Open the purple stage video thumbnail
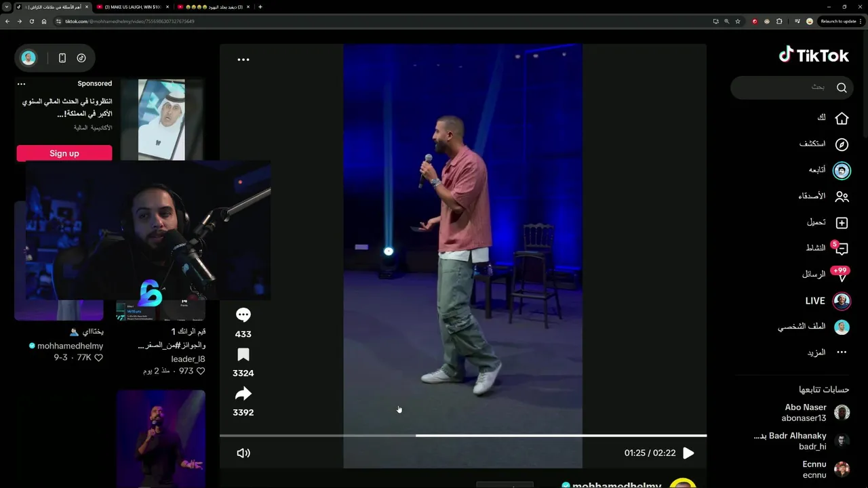This screenshot has width=868, height=488. pyautogui.click(x=161, y=439)
